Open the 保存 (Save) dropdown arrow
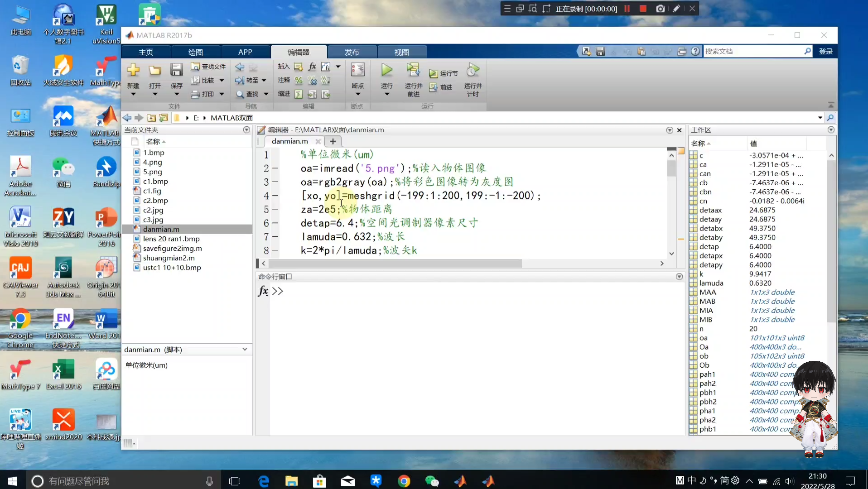This screenshot has height=489, width=868. pyautogui.click(x=176, y=94)
